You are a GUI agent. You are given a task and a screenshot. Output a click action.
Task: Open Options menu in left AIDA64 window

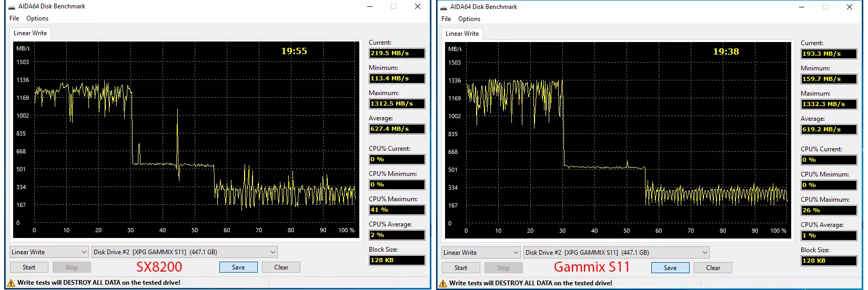pyautogui.click(x=37, y=18)
